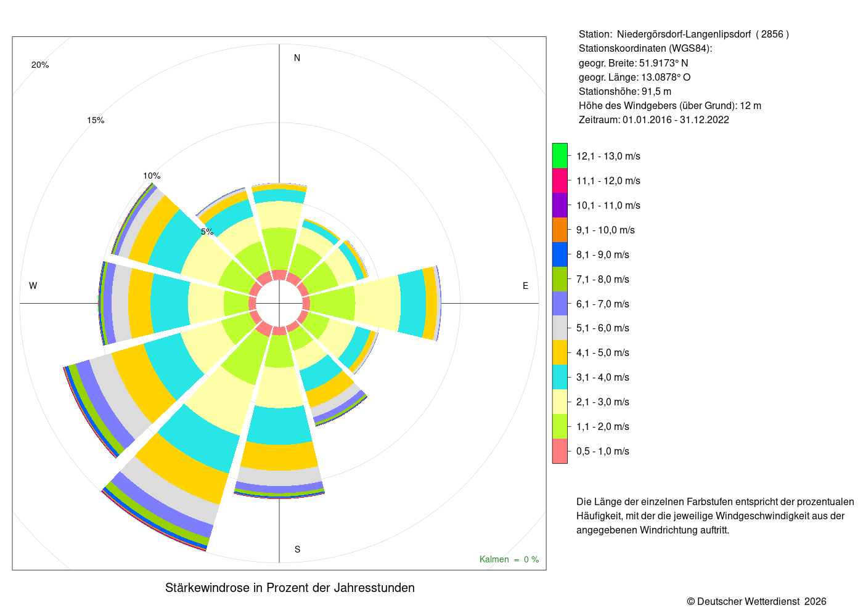Click the legend label '4,1 - 5,0 m/s'
This screenshot has height=616, width=863.
603,353
